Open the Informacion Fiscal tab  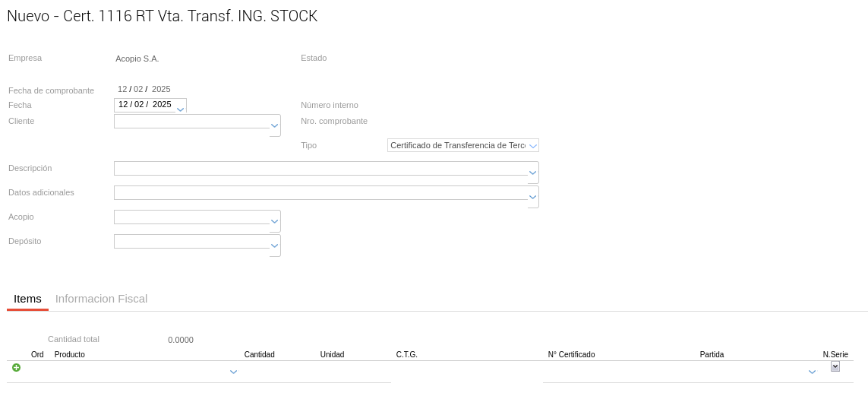[x=101, y=299]
